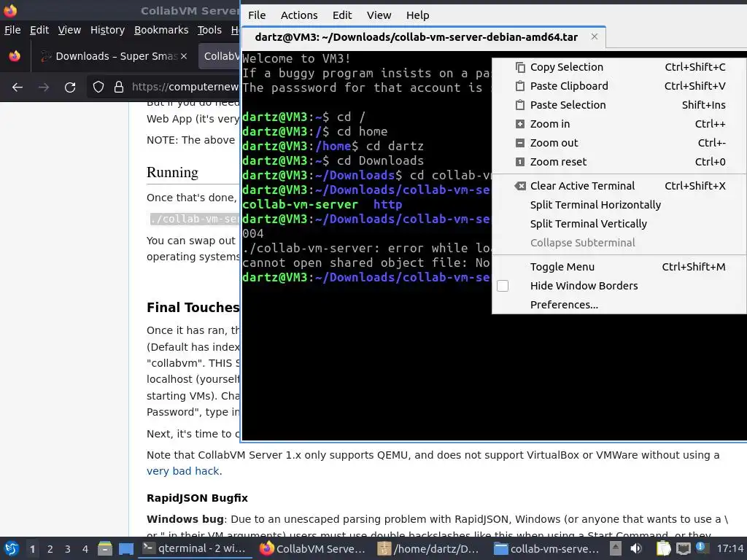Click the Firefox URL address field
Image resolution: width=747 pixels, height=560 pixels.
(x=185, y=87)
